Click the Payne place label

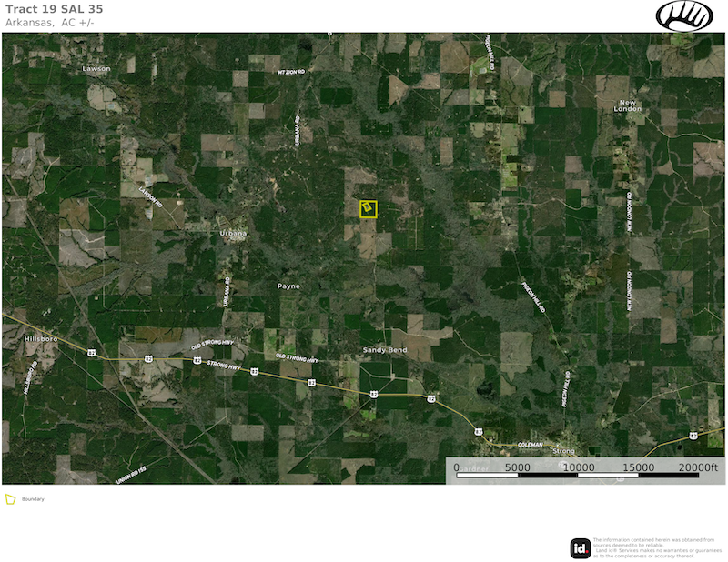coord(288,286)
